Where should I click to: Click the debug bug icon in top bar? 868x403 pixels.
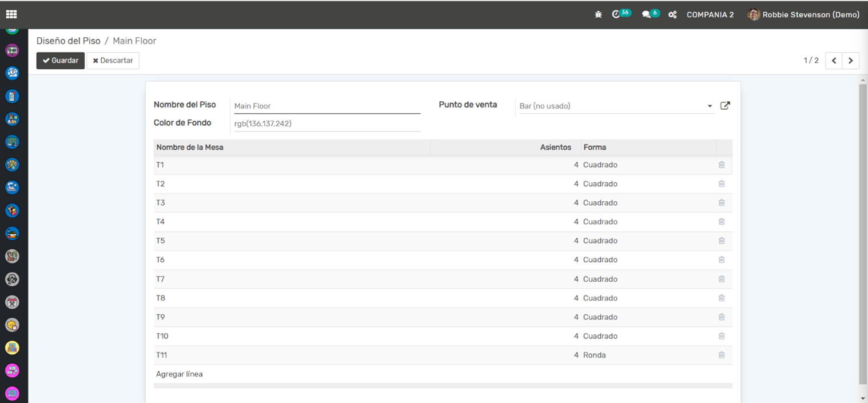tap(598, 15)
